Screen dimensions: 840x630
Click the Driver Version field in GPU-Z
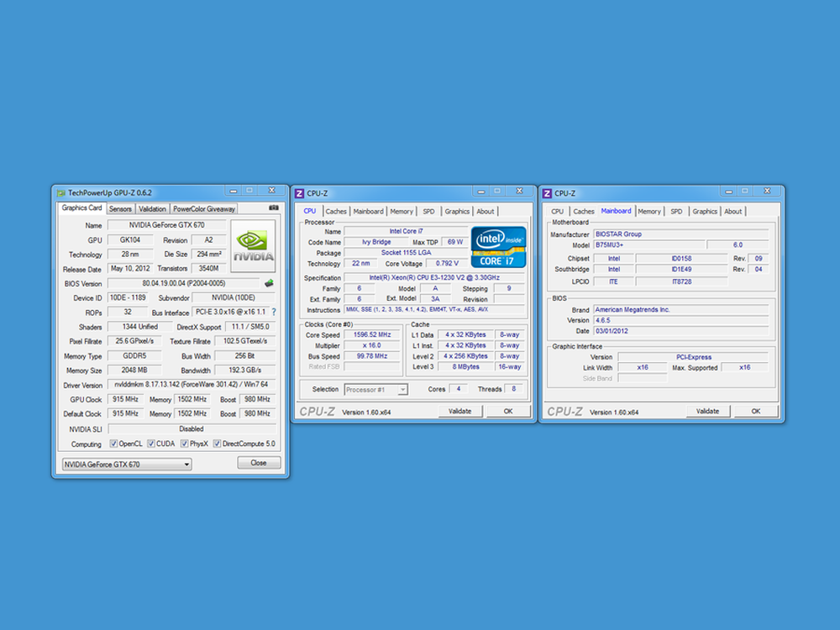click(x=192, y=385)
